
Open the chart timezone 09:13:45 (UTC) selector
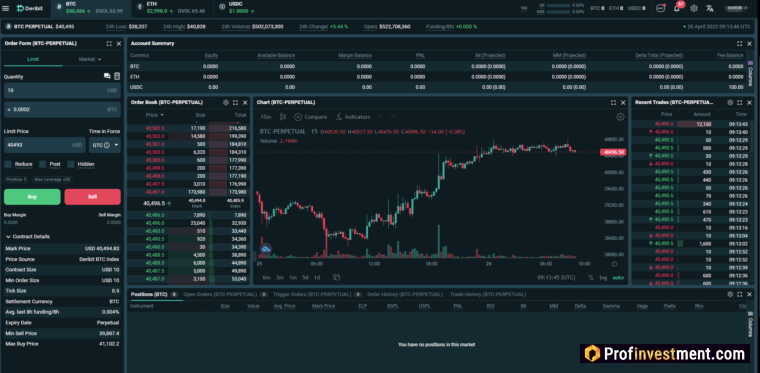coord(556,278)
